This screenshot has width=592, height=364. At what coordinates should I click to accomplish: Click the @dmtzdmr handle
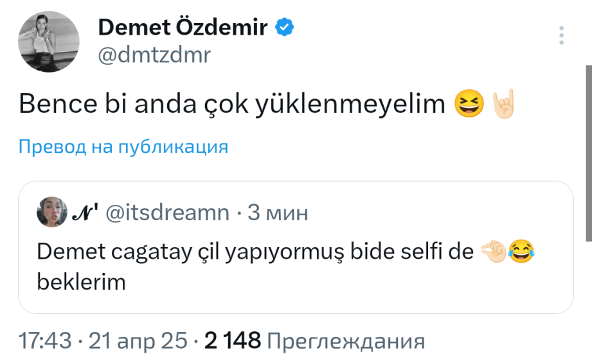154,55
